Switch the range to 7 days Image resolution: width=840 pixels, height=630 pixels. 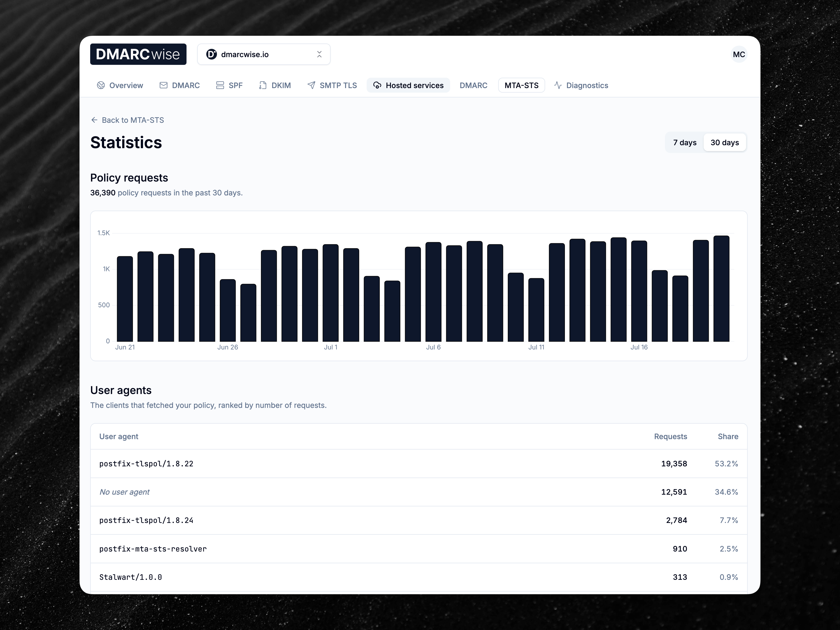click(x=685, y=143)
